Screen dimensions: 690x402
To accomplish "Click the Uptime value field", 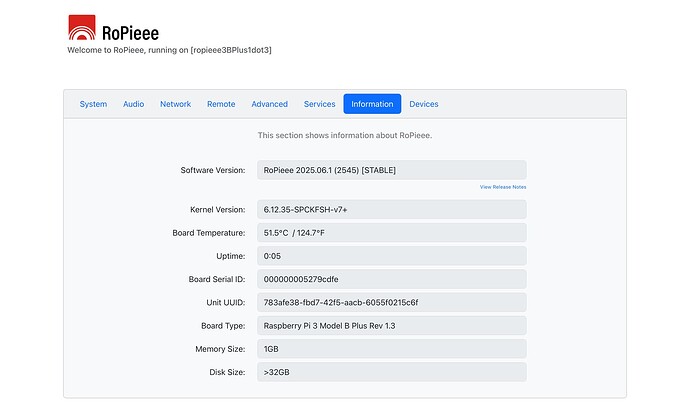I will point(392,256).
